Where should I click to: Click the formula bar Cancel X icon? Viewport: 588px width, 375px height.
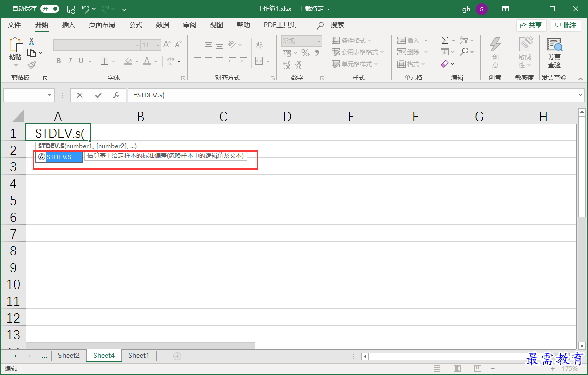point(79,95)
